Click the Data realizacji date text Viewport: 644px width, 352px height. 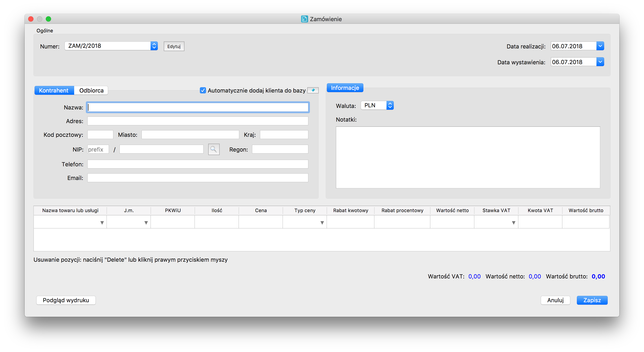tap(567, 46)
